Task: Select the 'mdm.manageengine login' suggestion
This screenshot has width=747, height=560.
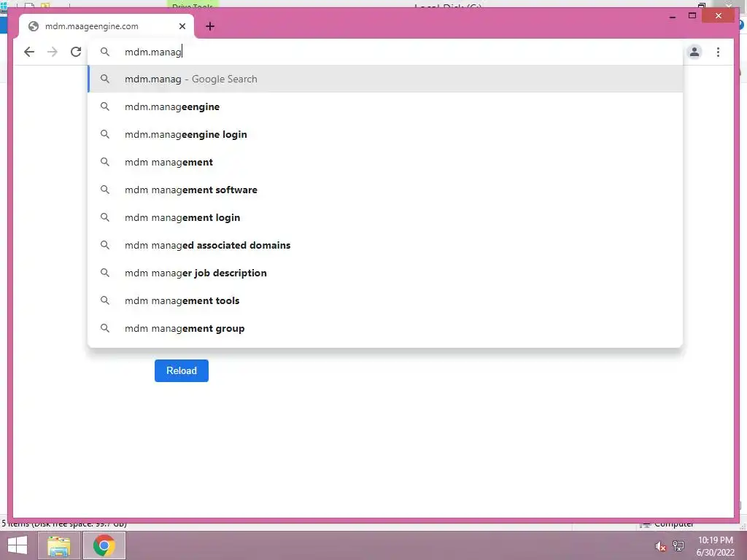Action: coord(385,134)
